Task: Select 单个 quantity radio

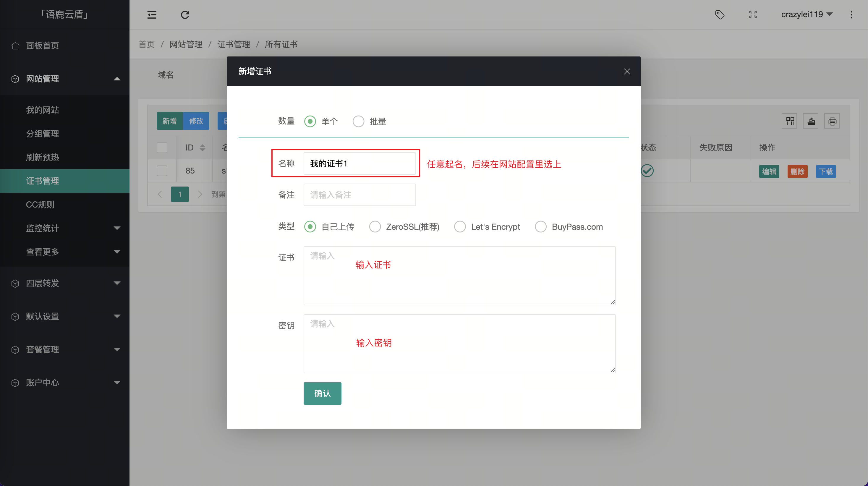Action: pos(310,121)
